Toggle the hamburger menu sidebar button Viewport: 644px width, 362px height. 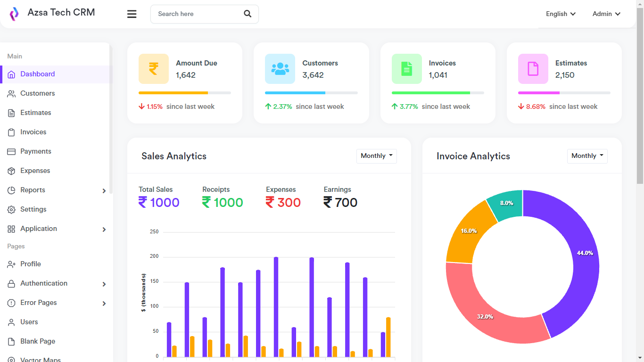[x=132, y=14]
